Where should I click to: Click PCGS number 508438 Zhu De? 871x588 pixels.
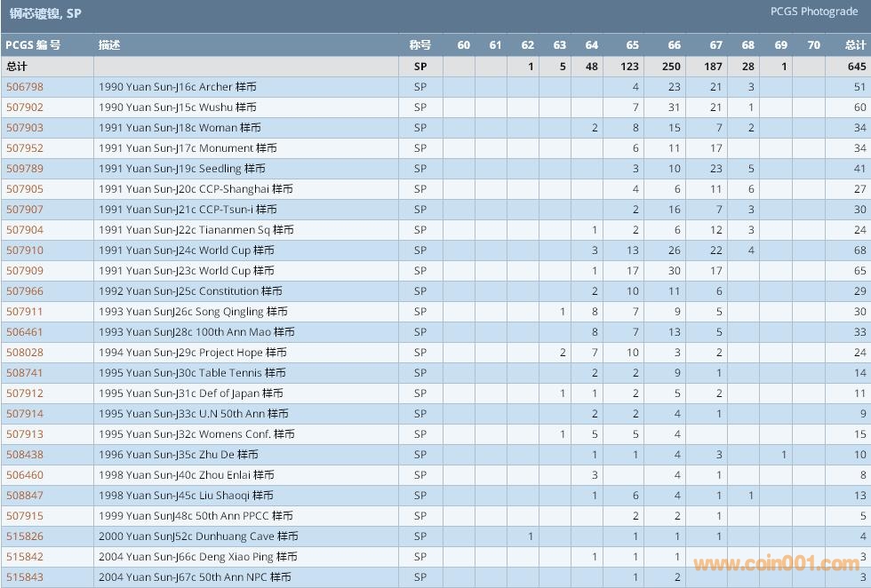click(25, 455)
